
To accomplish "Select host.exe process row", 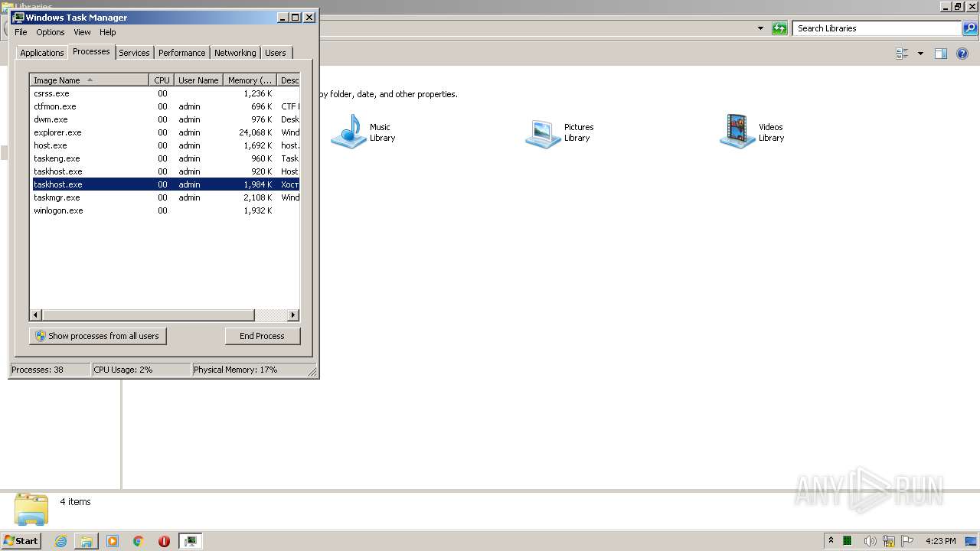I will coord(165,145).
